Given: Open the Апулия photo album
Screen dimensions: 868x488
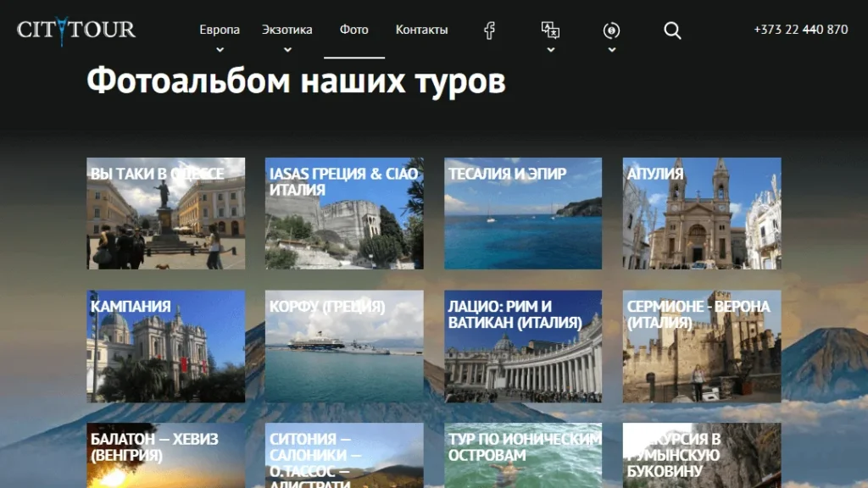Looking at the screenshot, I should [702, 213].
